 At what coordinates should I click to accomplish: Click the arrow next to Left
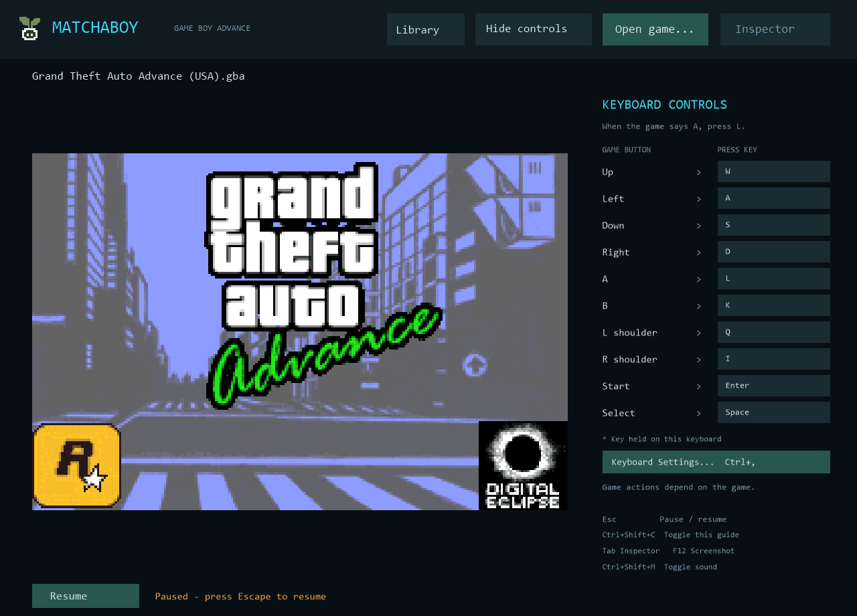(699, 199)
